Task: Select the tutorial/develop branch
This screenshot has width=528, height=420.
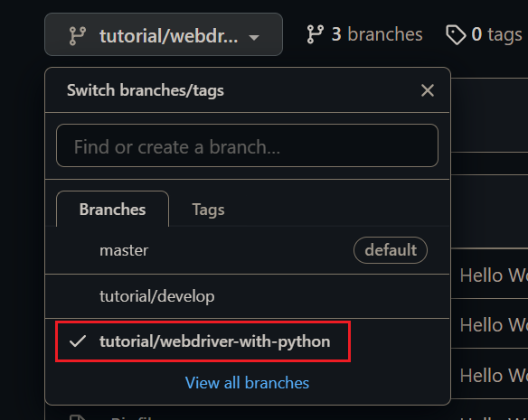Action: [247, 296]
